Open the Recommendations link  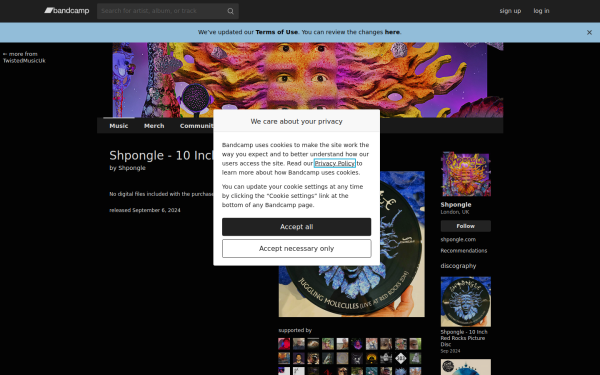click(464, 251)
